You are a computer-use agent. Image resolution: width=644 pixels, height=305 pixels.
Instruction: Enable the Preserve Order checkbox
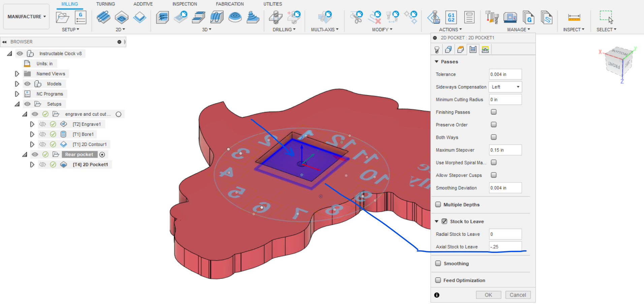494,124
